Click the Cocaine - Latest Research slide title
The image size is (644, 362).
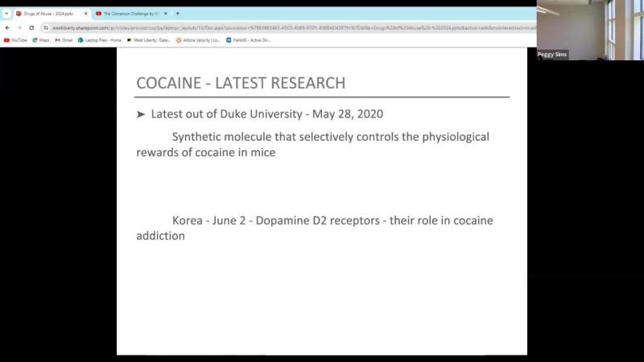coord(241,83)
